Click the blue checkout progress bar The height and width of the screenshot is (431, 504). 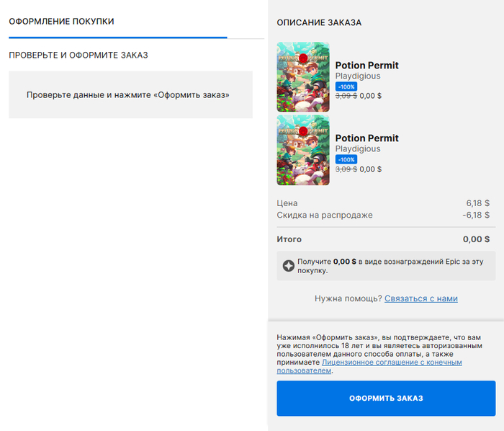coord(117,37)
